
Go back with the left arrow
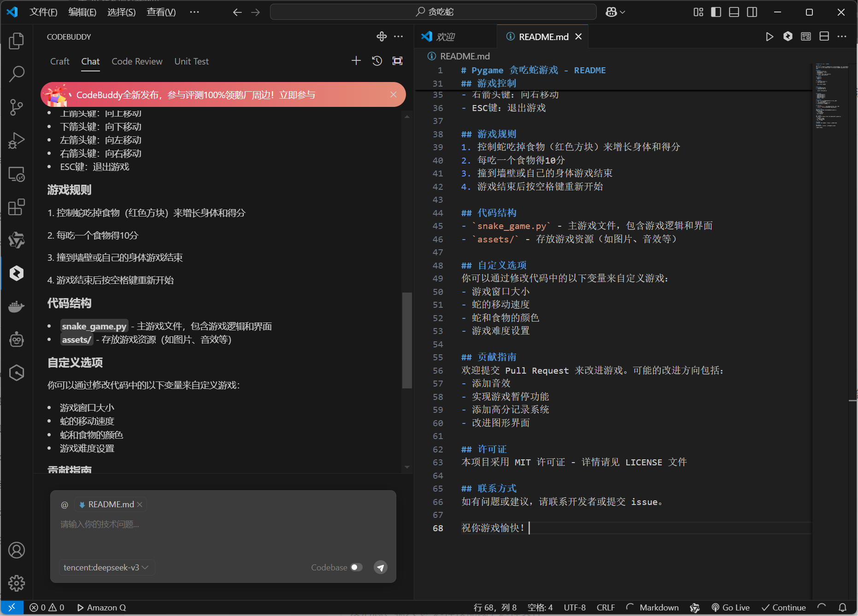point(237,12)
